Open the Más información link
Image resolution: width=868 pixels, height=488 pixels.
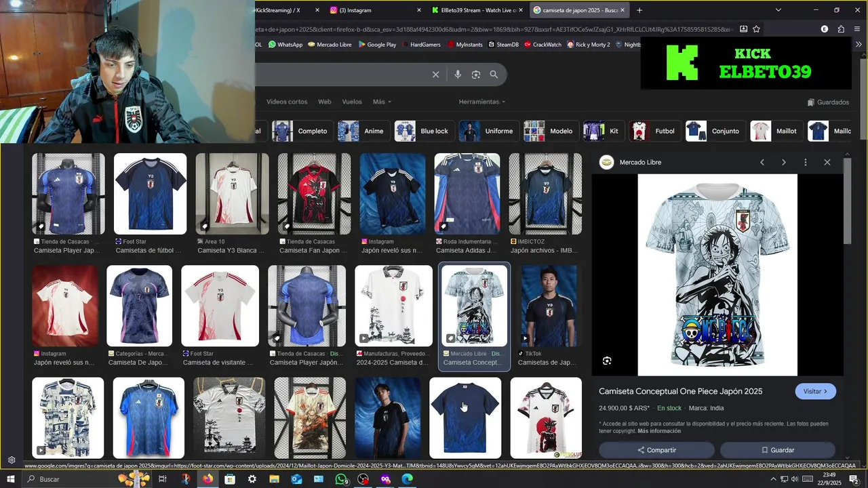pos(659,431)
